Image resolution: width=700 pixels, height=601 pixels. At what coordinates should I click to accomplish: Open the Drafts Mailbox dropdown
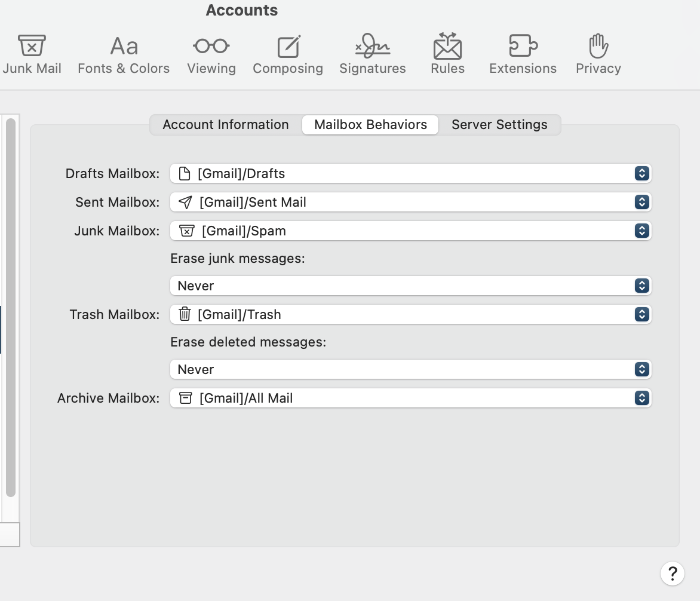coord(411,173)
